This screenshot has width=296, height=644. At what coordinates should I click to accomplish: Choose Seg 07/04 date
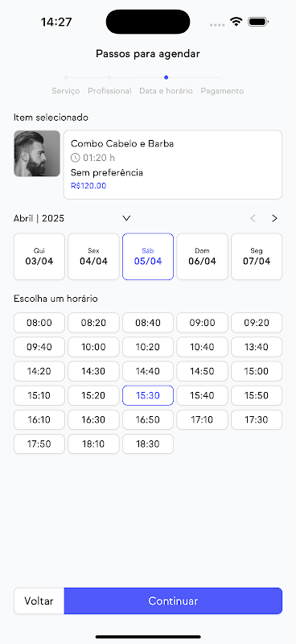[x=257, y=257]
